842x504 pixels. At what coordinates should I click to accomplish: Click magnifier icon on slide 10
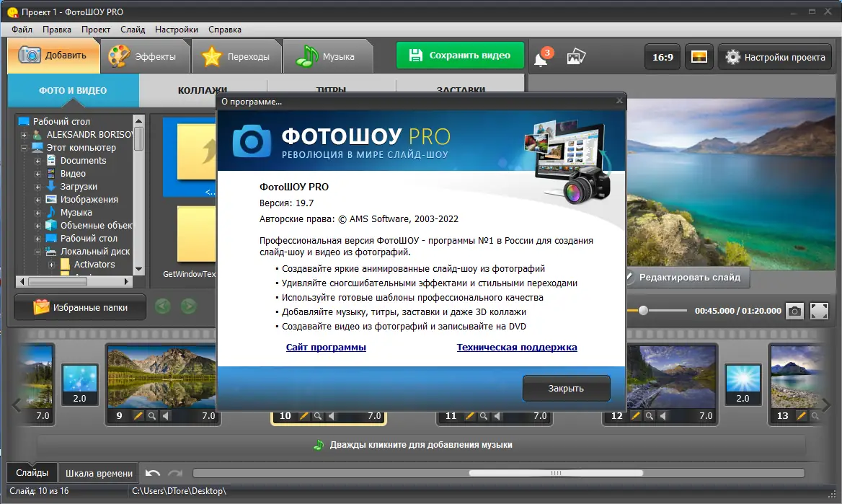click(x=318, y=416)
